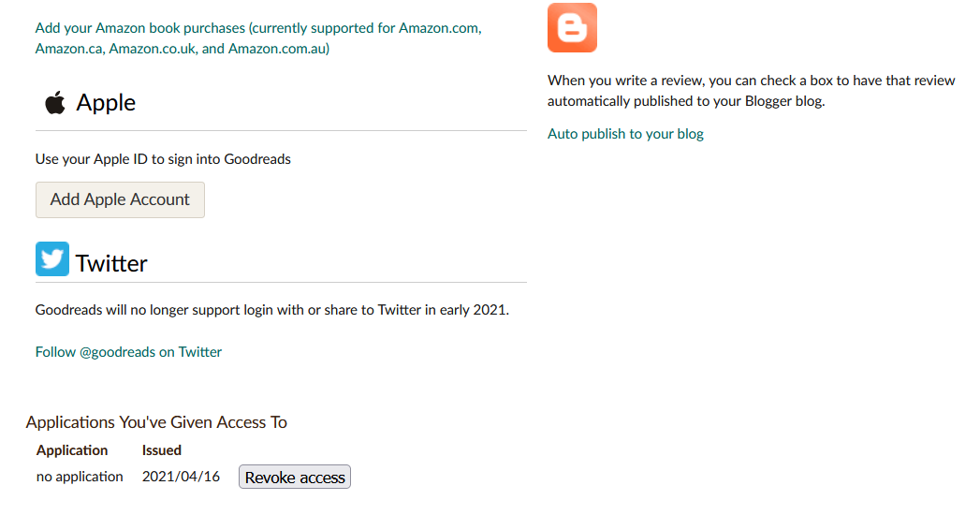The height and width of the screenshot is (515, 980).
Task: Click the orange Blogger icon
Action: point(572,27)
